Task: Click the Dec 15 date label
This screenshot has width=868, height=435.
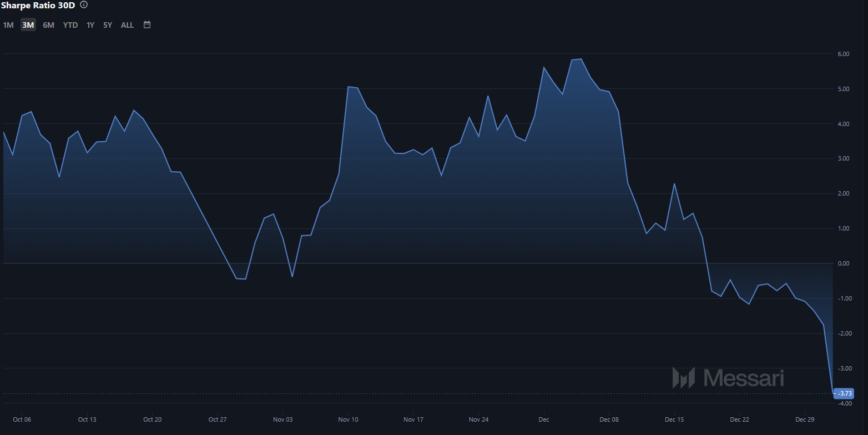Action: [674, 419]
